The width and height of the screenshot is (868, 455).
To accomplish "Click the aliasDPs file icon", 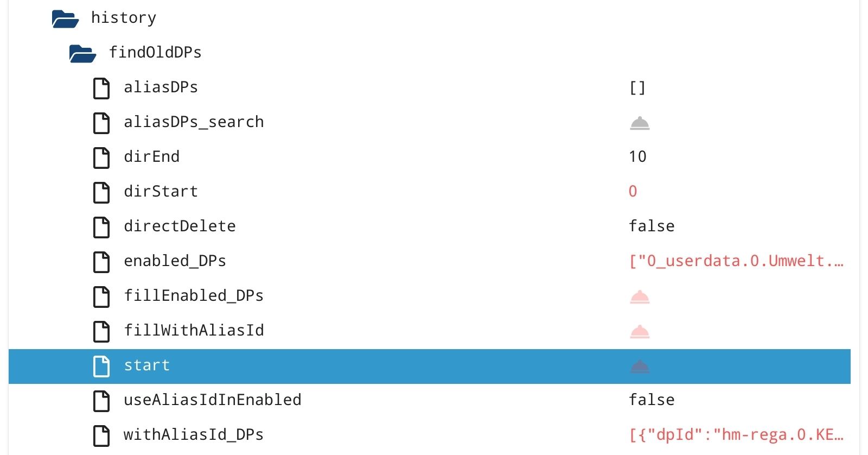I will point(101,88).
